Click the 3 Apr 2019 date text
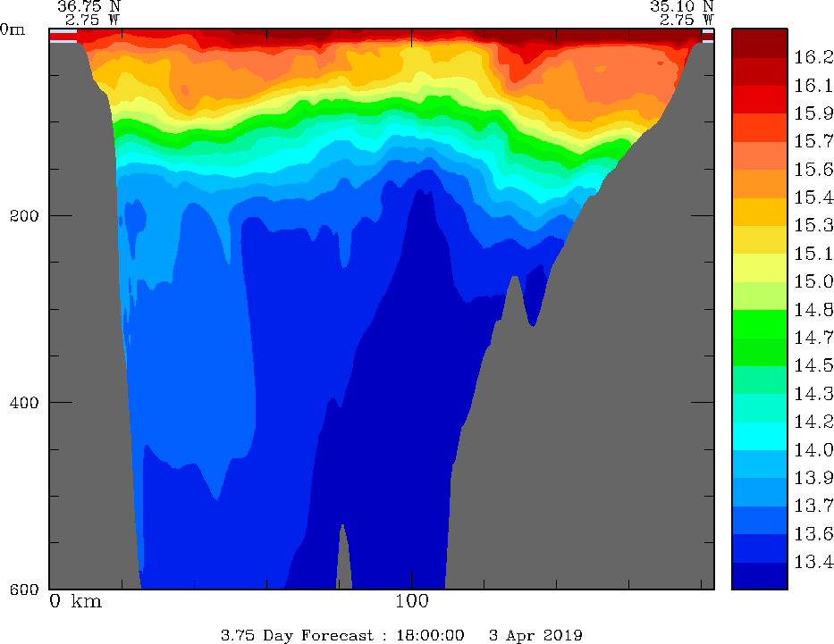This screenshot has width=834, height=644. click(536, 635)
